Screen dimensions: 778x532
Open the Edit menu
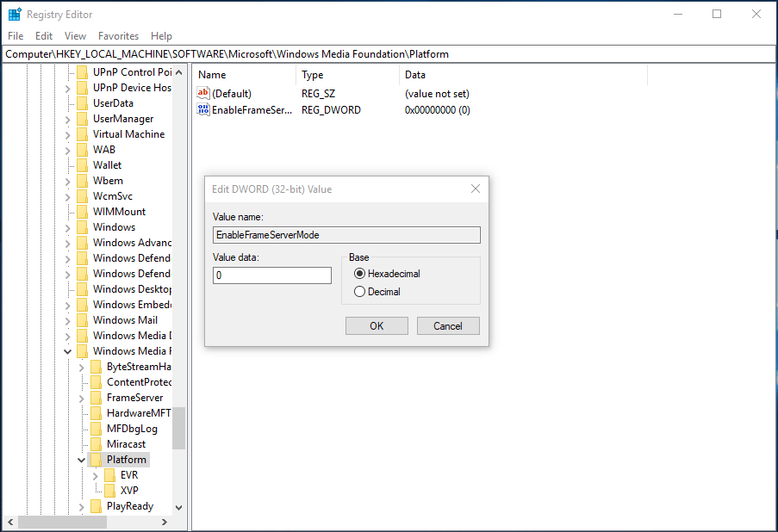pos(44,36)
